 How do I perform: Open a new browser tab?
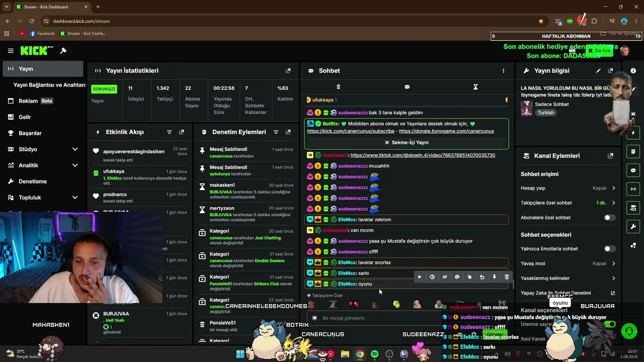pos(98,7)
